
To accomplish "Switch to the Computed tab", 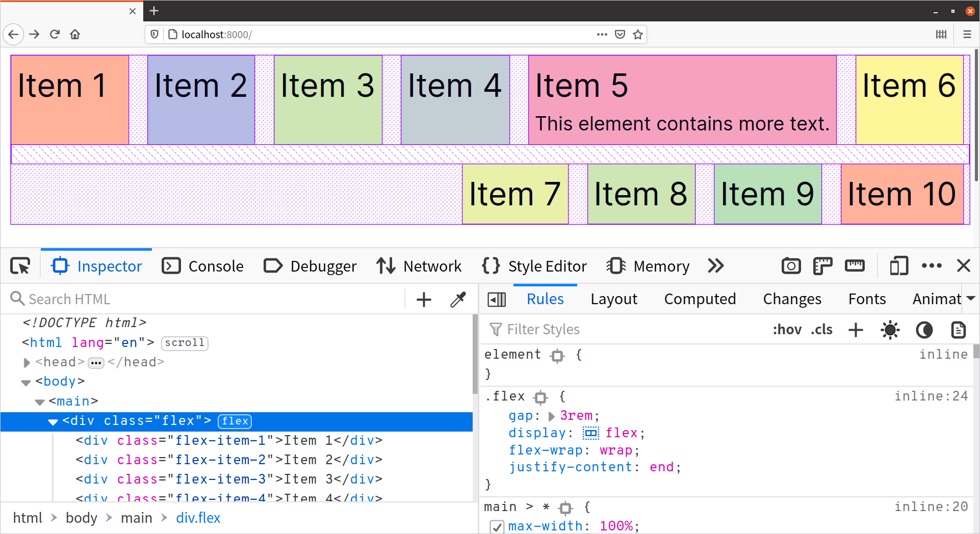I will 700,299.
